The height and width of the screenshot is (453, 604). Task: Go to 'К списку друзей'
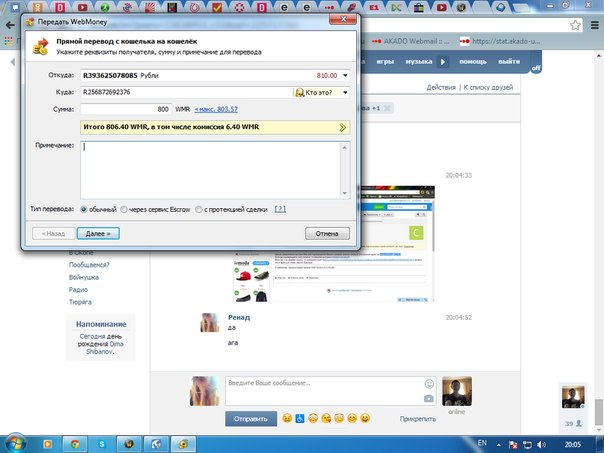pos(488,87)
